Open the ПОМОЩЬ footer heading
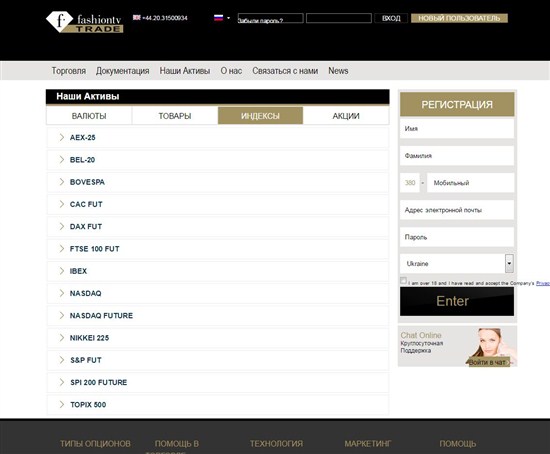Image resolution: width=550 pixels, height=454 pixels. pyautogui.click(x=458, y=444)
